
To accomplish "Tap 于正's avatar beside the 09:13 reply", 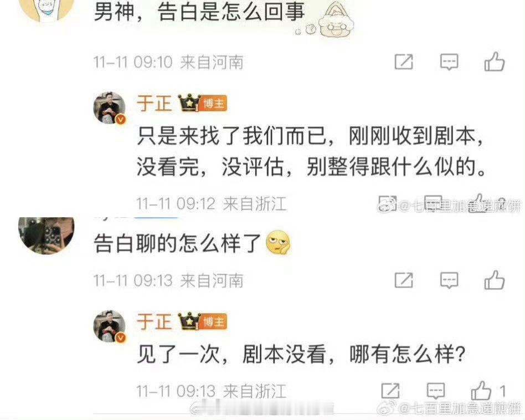I will tap(110, 326).
